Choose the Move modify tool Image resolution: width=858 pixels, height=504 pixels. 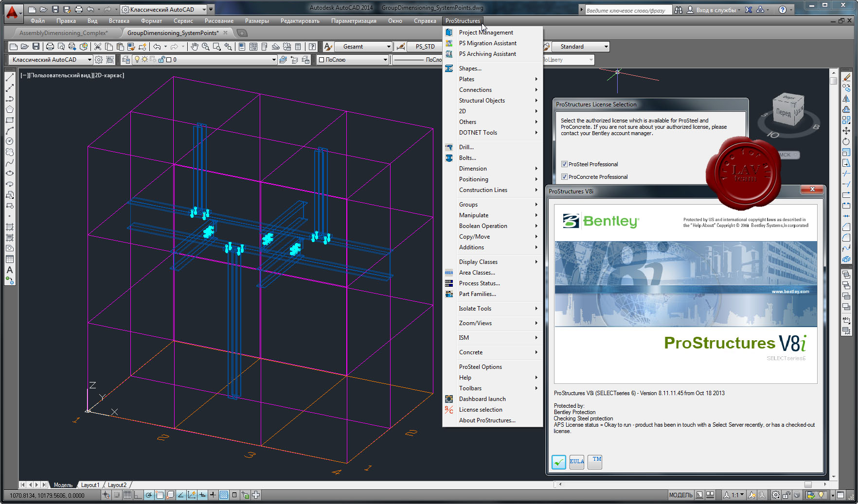[x=846, y=131]
